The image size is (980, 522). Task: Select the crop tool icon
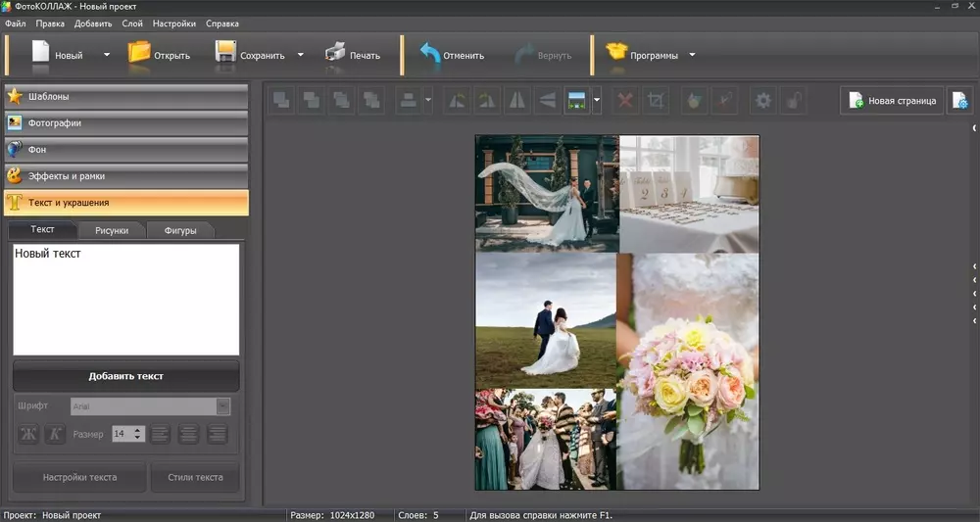[x=656, y=100]
